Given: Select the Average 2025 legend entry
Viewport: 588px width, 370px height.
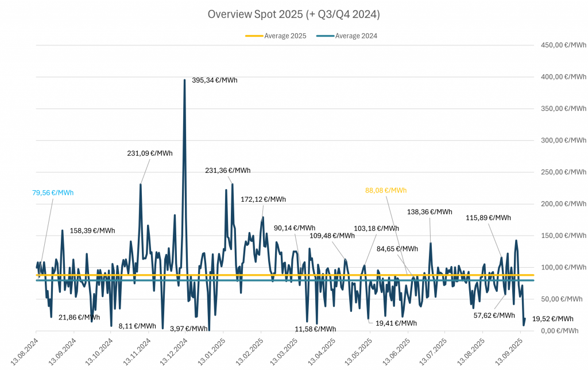Looking at the screenshot, I should (285, 36).
